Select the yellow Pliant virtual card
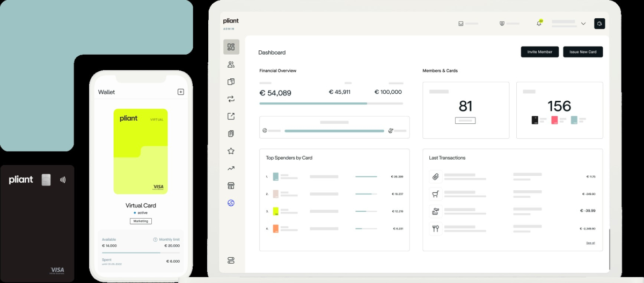The image size is (644, 283). click(x=141, y=151)
